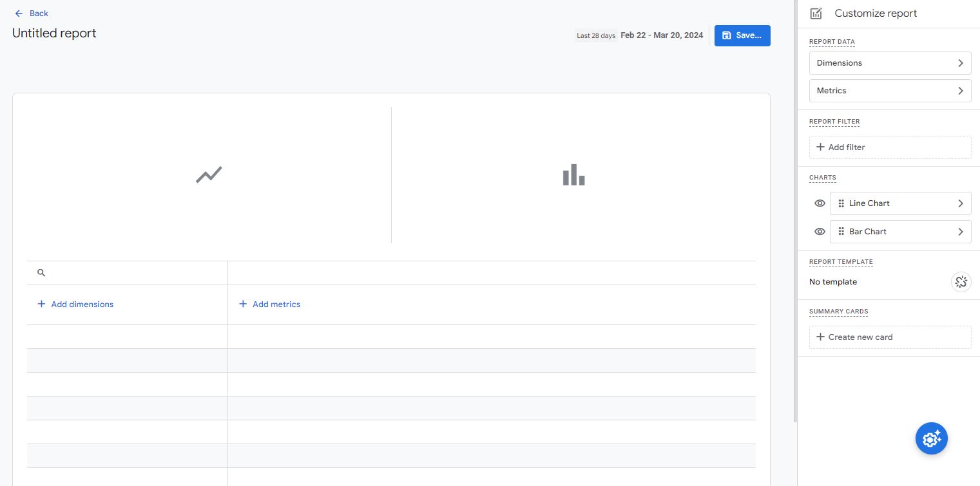Image resolution: width=980 pixels, height=486 pixels.
Task: Click the Save button
Action: pos(742,35)
